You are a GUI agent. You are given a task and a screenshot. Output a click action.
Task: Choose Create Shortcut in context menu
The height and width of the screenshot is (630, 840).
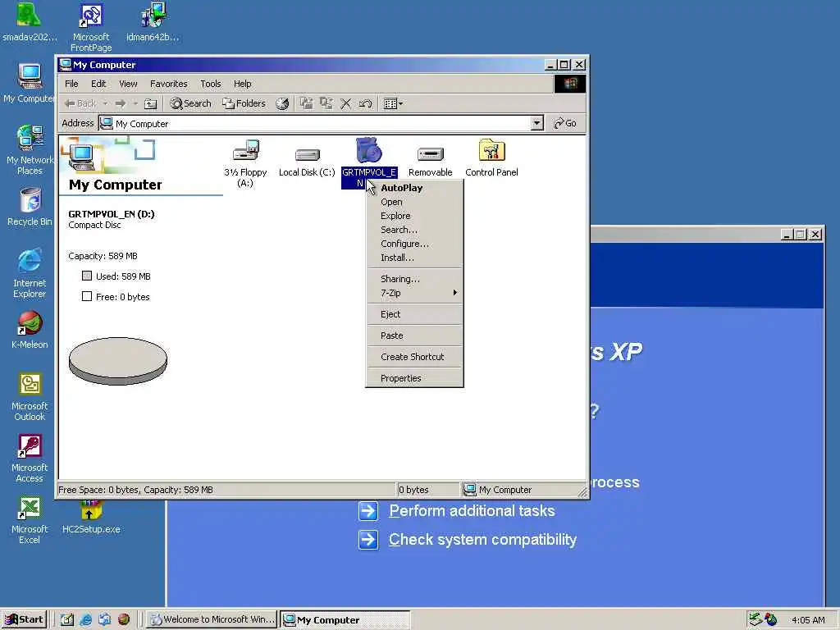[x=413, y=357]
